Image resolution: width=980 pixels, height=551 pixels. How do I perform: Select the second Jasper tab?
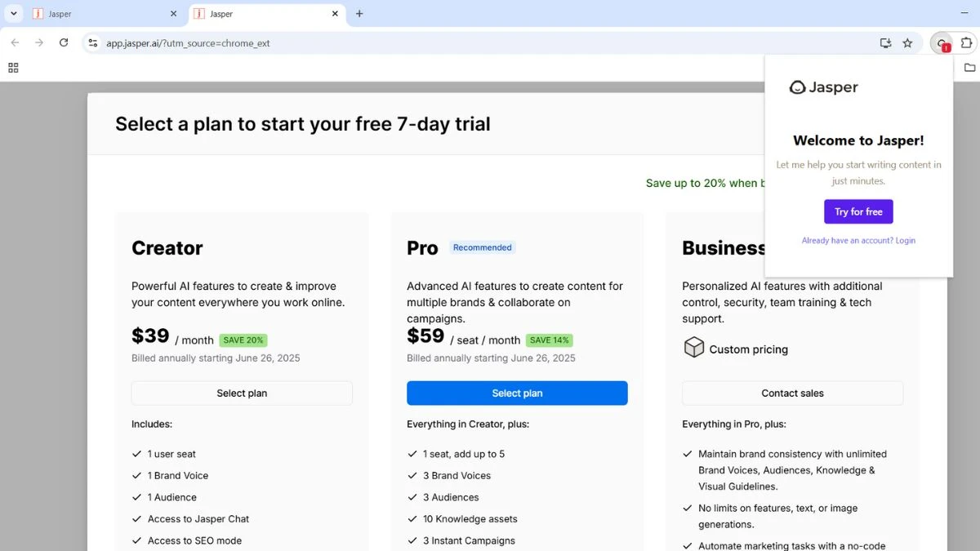click(x=266, y=14)
